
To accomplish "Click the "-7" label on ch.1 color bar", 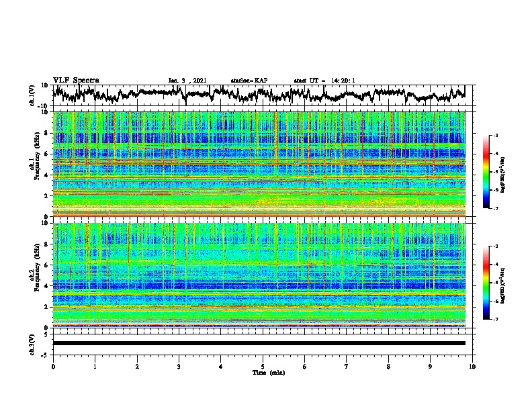I will click(496, 208).
